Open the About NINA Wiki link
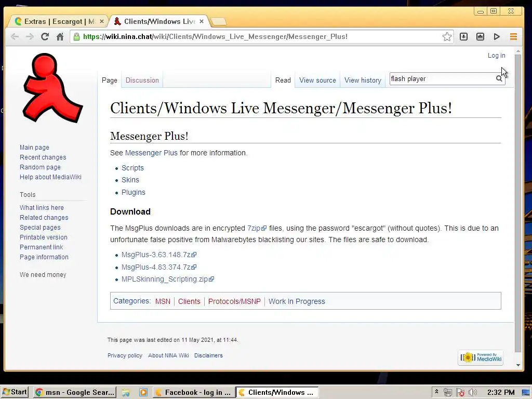This screenshot has height=399, width=532. (x=168, y=355)
